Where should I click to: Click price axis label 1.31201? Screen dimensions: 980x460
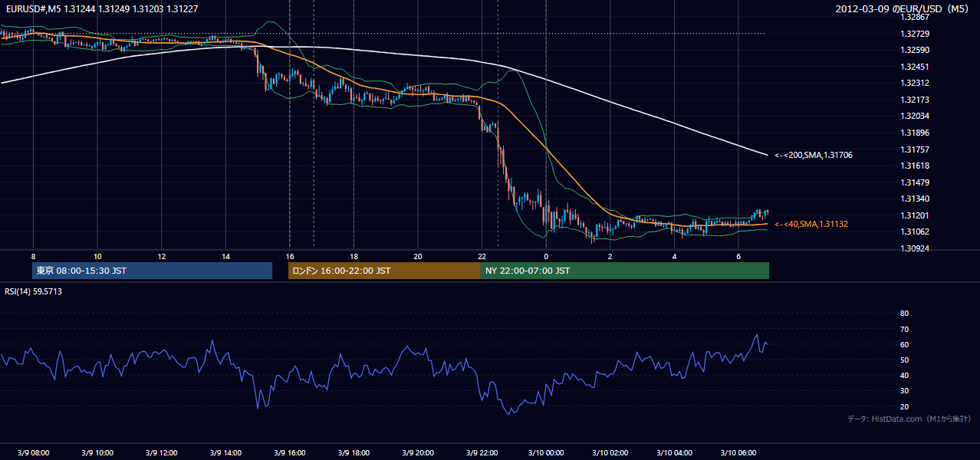pyautogui.click(x=915, y=215)
